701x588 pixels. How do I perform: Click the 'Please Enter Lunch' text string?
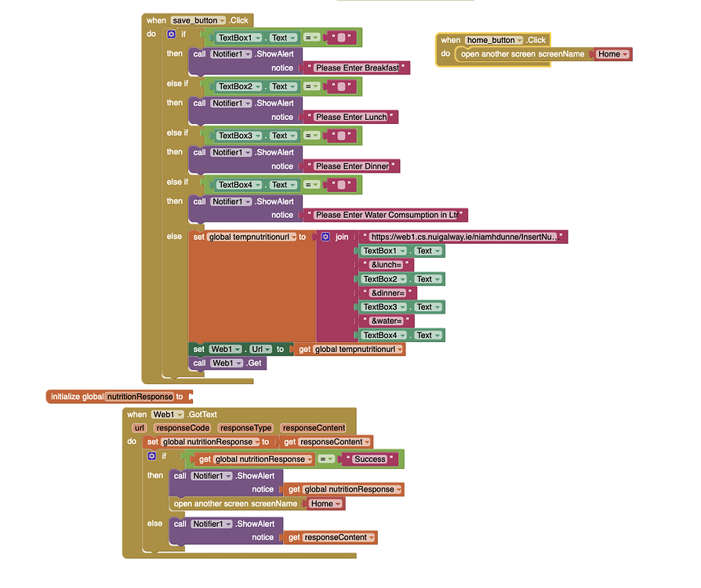(351, 117)
